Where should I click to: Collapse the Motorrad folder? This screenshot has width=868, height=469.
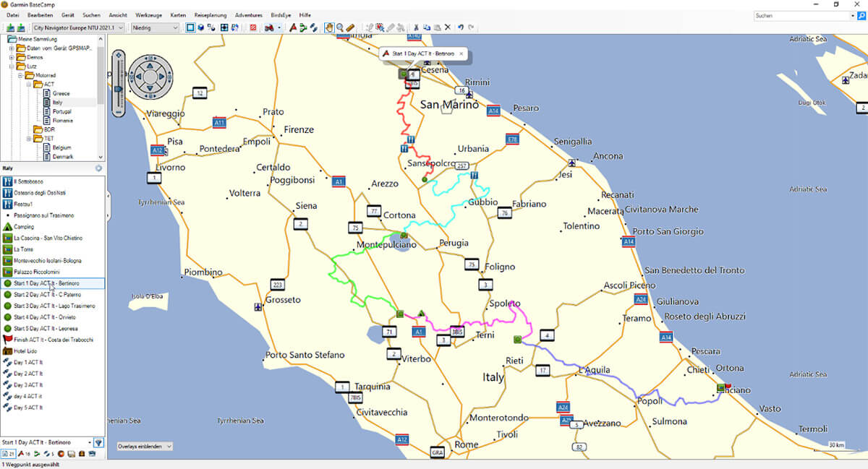click(x=20, y=75)
